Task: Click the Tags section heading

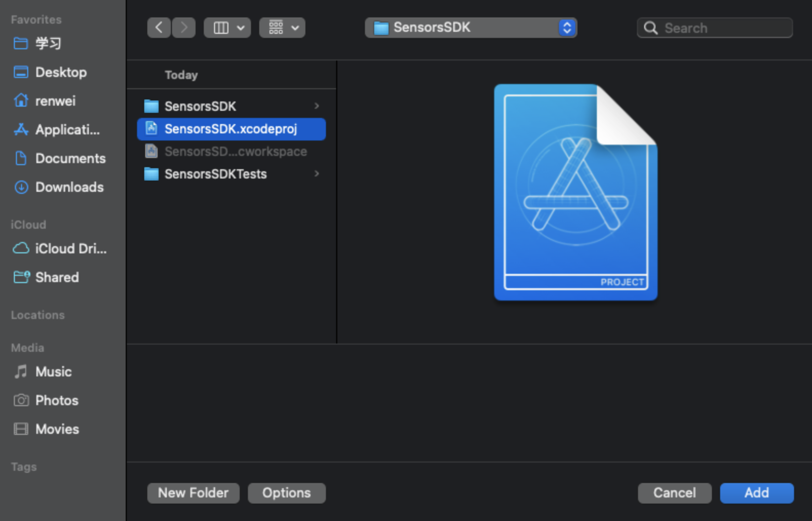Action: click(x=24, y=467)
